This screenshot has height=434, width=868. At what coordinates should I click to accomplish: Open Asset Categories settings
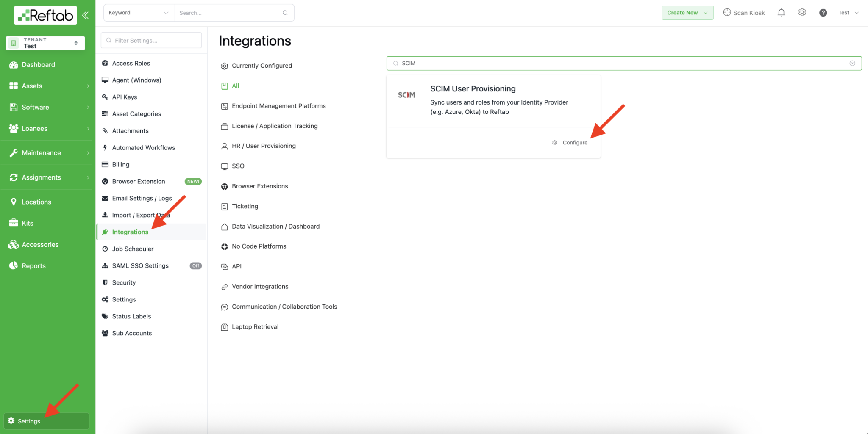tap(152, 114)
